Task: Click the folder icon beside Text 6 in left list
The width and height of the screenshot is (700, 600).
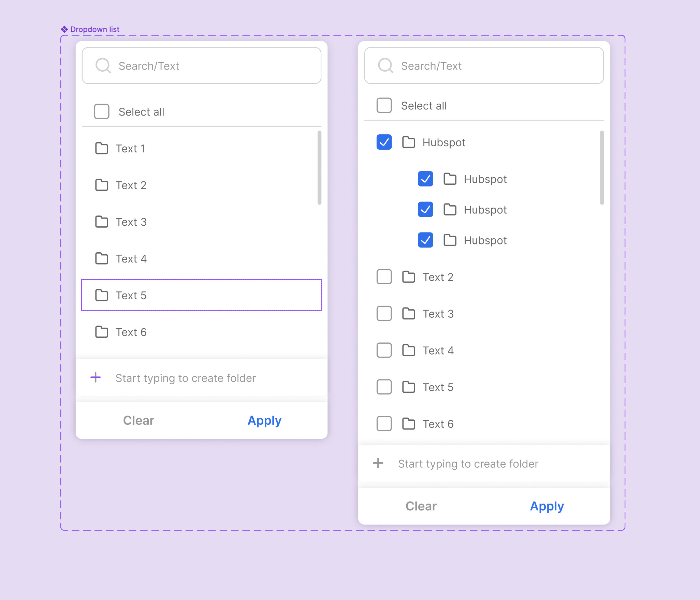Action: 101,332
